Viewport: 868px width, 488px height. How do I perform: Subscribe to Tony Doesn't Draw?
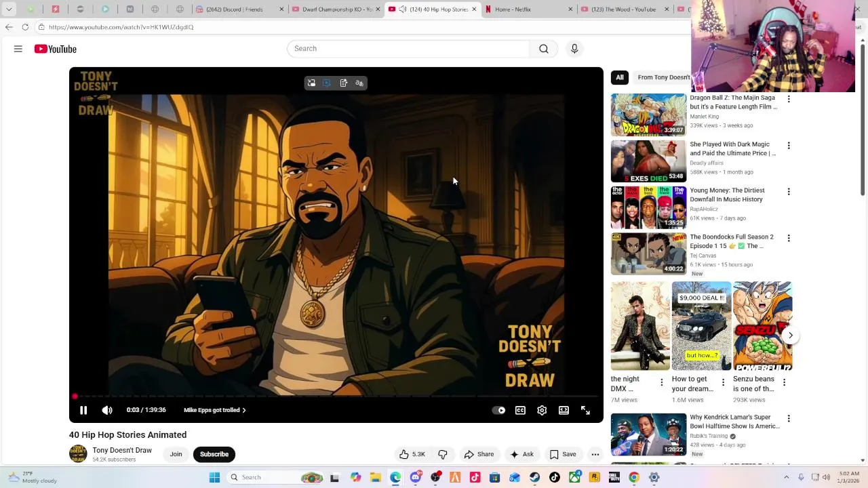pyautogui.click(x=214, y=454)
